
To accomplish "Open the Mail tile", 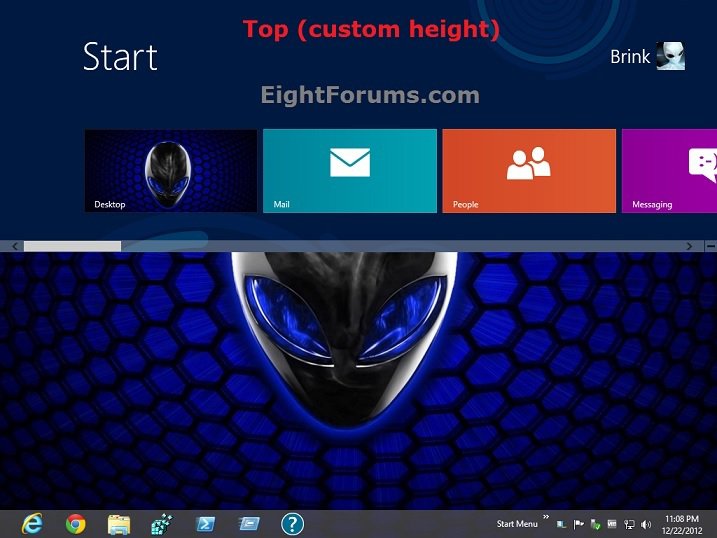I will pyautogui.click(x=350, y=171).
